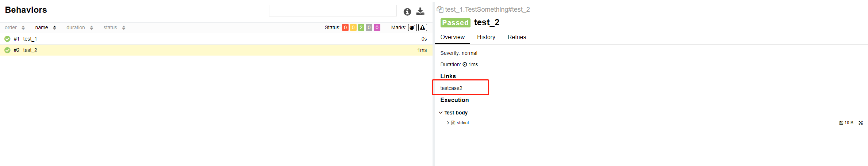Open the testcase2 link
The width and height of the screenshot is (868, 166).
(451, 88)
